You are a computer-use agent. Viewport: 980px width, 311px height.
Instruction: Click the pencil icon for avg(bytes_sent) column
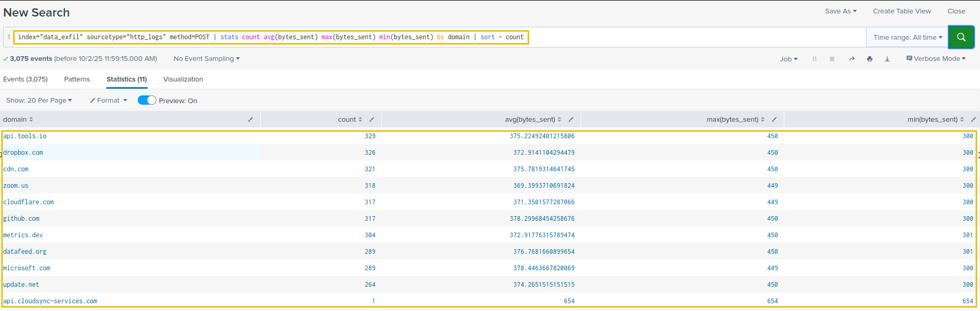click(571, 119)
